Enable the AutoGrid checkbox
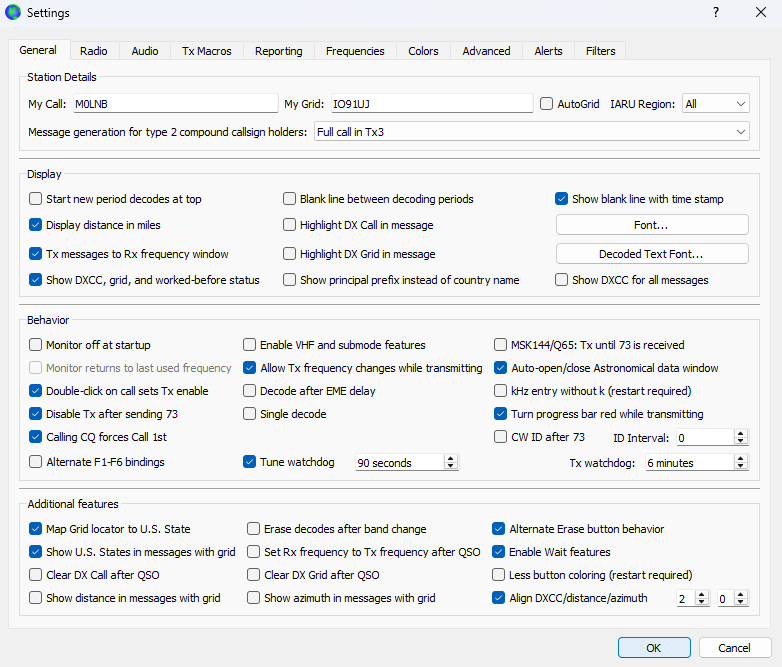Viewport: 782px width, 667px height. click(547, 104)
